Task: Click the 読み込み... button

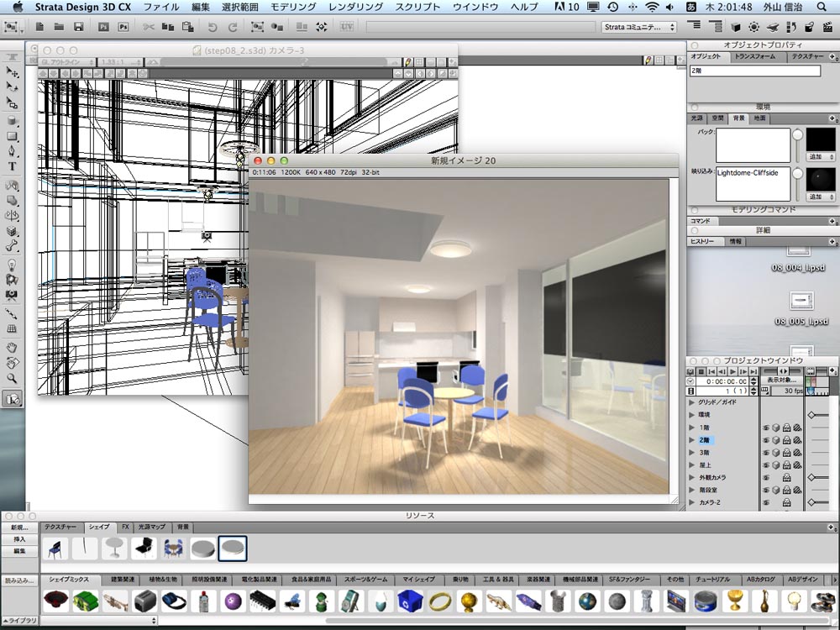Action: [x=20, y=580]
